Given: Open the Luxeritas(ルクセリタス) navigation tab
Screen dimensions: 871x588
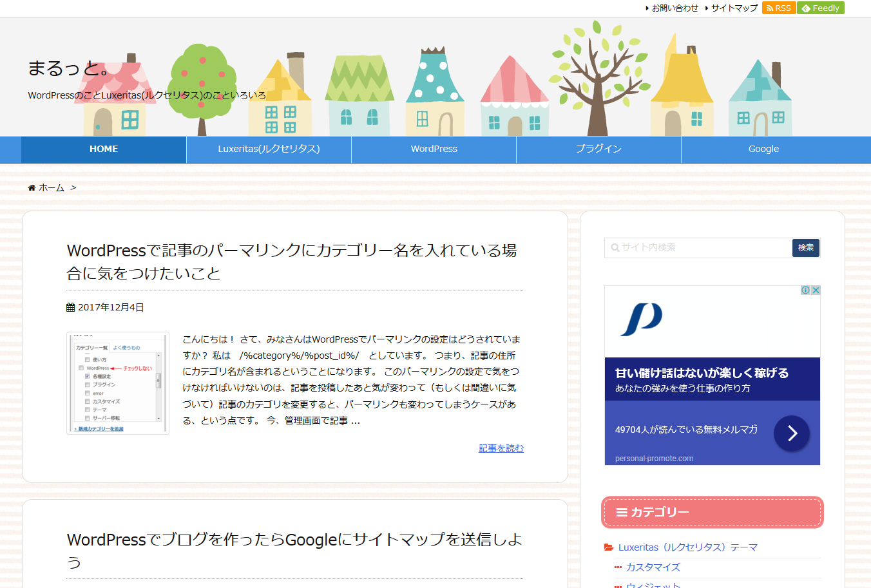Looking at the screenshot, I should click(x=269, y=149).
